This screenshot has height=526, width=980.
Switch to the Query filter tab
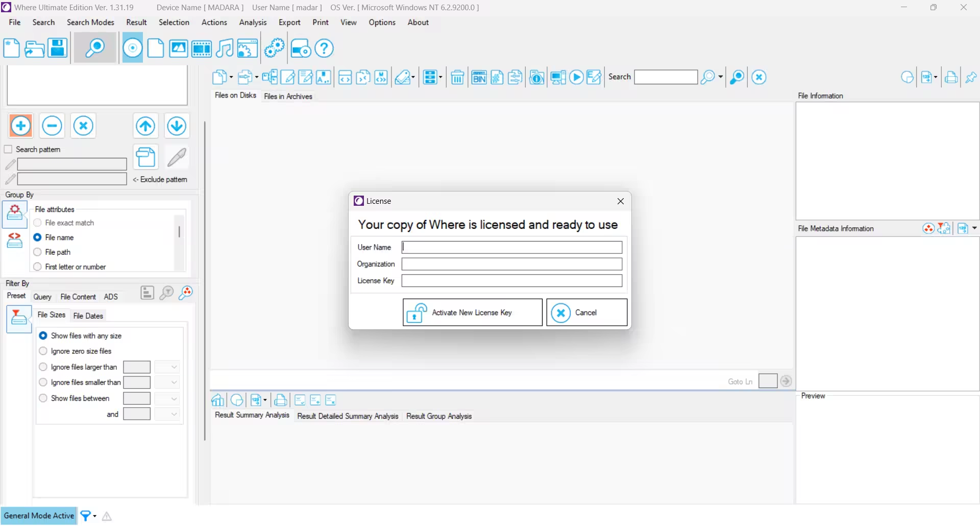[42, 297]
